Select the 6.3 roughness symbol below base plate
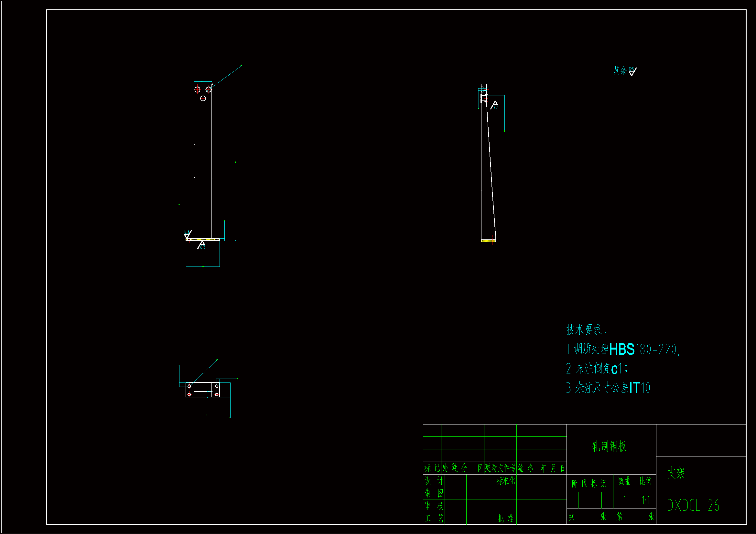756x534 pixels. [x=201, y=246]
